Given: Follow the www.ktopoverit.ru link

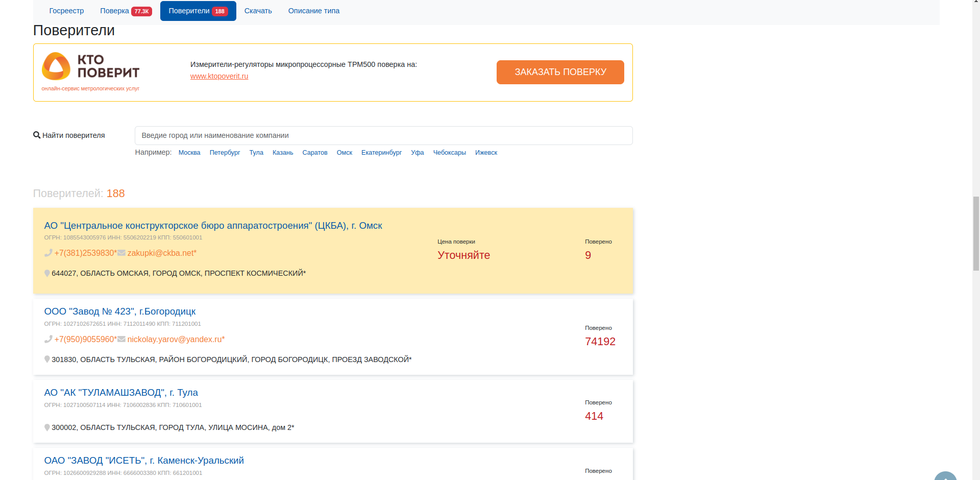Looking at the screenshot, I should coord(219,76).
